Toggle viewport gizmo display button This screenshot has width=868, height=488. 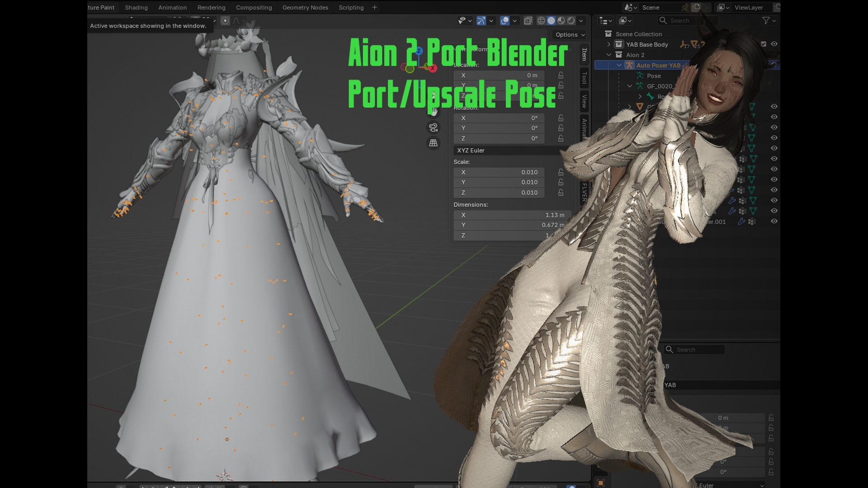coord(481,21)
